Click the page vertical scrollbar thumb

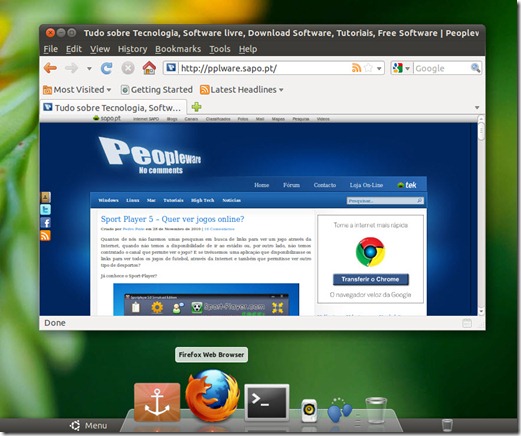point(481,132)
